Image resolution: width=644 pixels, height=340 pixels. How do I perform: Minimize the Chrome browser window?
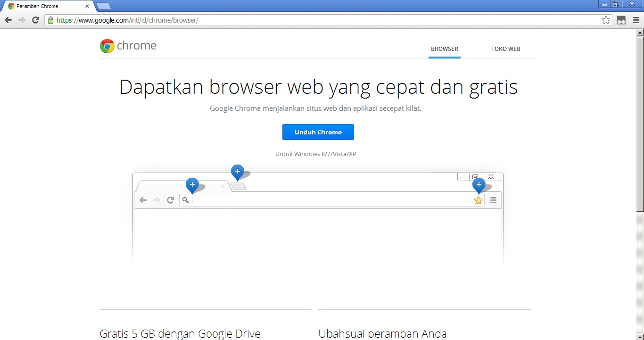point(604,4)
